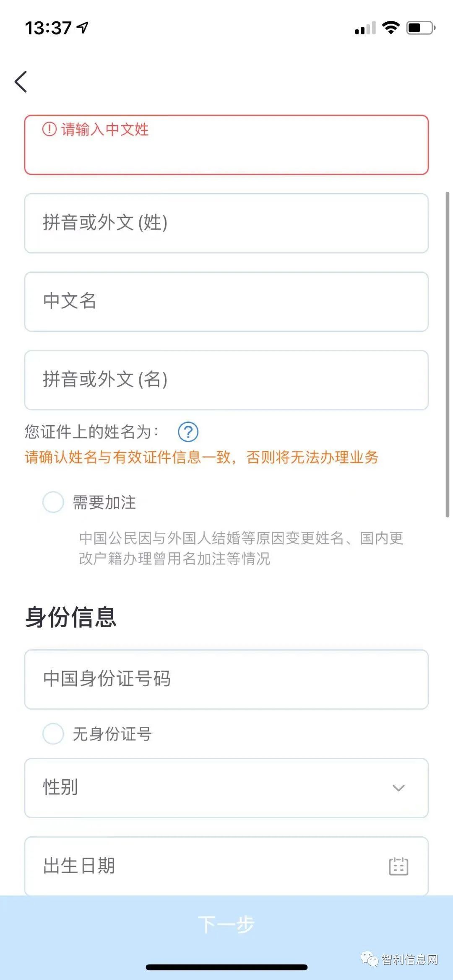This screenshot has height=980, width=453.
Task: Open the 出生日期 date picker field
Action: click(x=226, y=866)
